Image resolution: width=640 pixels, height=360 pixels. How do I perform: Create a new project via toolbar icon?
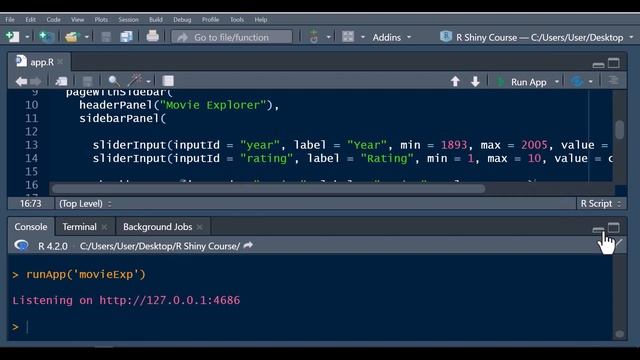coord(46,37)
